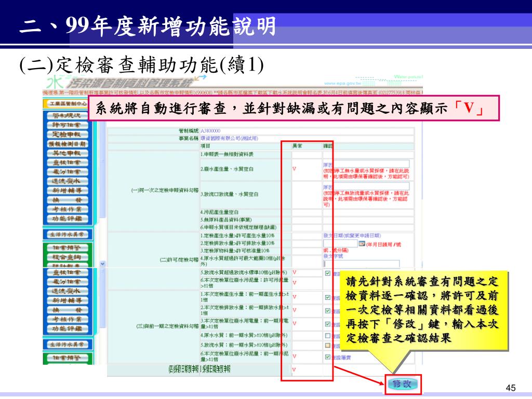Toggle checkbox for 1.本次定檢產生水量 row
Image resolution: width=532 pixels, height=399 pixels.
[x=327, y=297]
